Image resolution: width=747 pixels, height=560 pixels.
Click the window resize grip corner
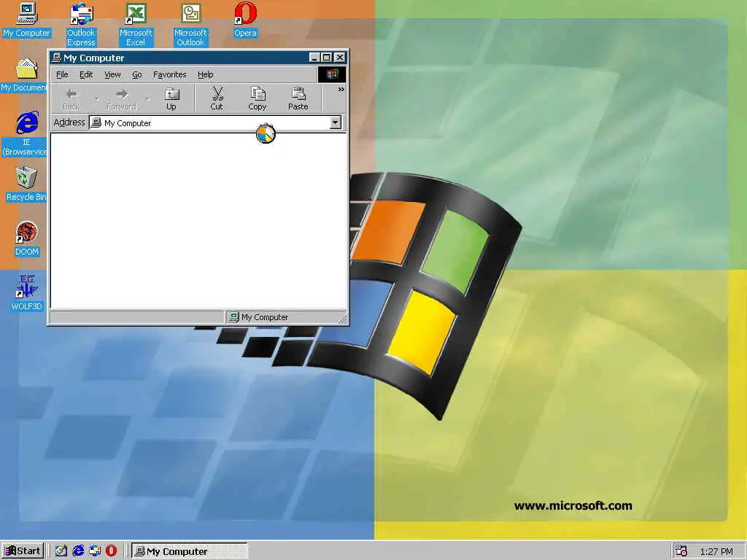pos(343,319)
